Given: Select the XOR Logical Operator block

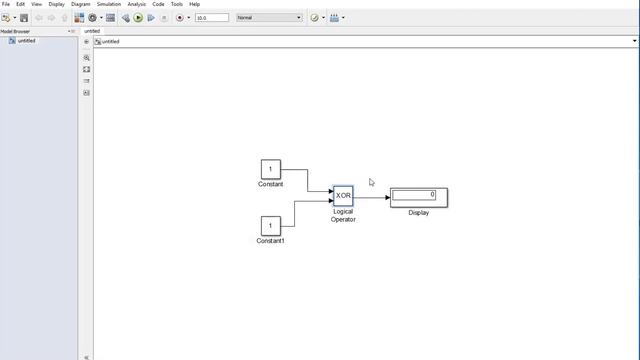Looking at the screenshot, I should tap(343, 196).
